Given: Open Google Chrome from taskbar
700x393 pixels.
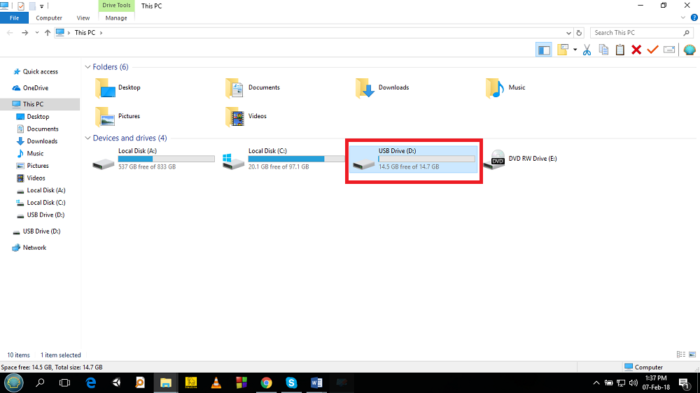Looking at the screenshot, I should pos(266,383).
